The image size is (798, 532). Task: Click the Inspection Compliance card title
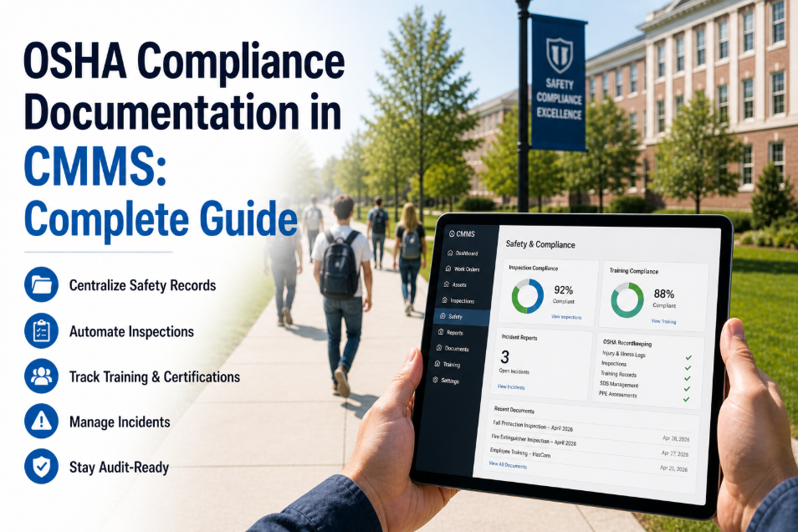click(x=534, y=268)
